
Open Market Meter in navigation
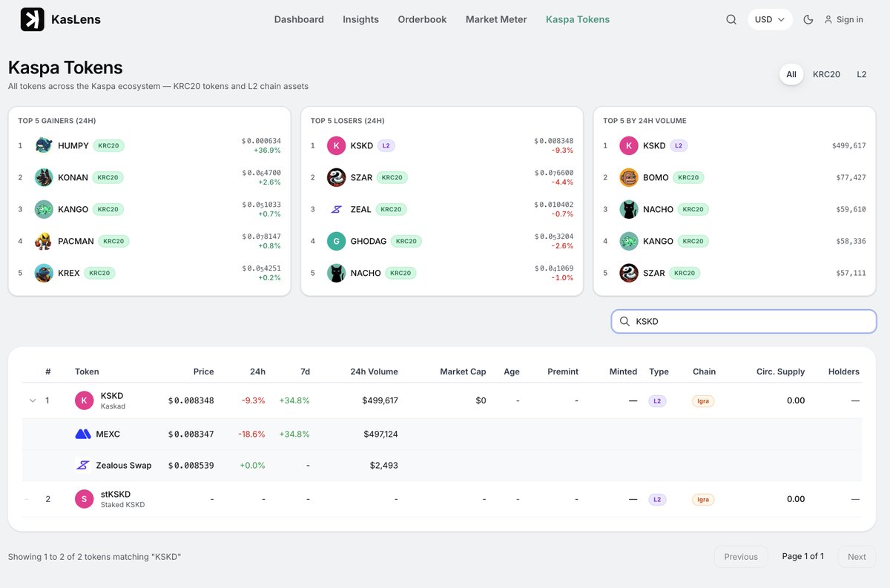click(496, 19)
